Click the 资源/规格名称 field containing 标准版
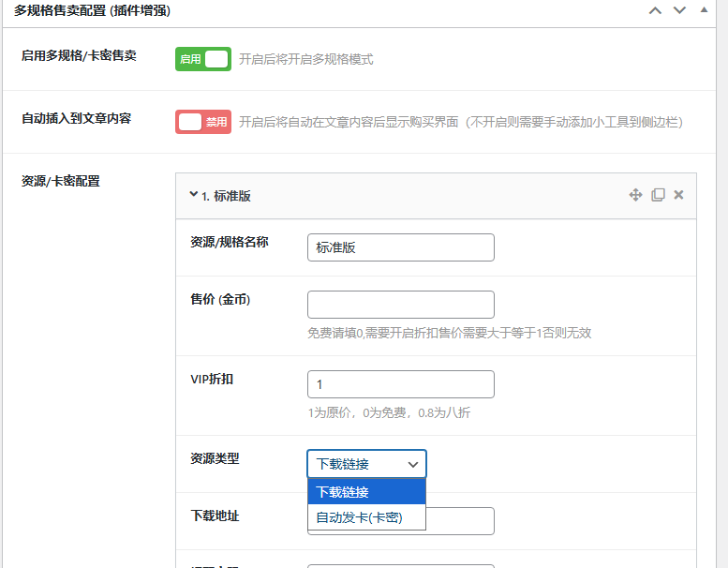Image resolution: width=728 pixels, height=568 pixels. [x=400, y=247]
